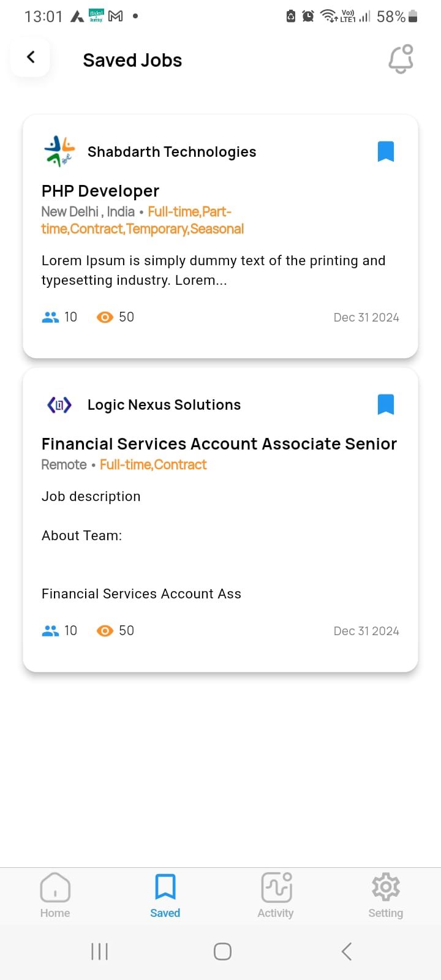Tap the applicants icon on PHP Developer card
The image size is (441, 980).
pos(50,317)
